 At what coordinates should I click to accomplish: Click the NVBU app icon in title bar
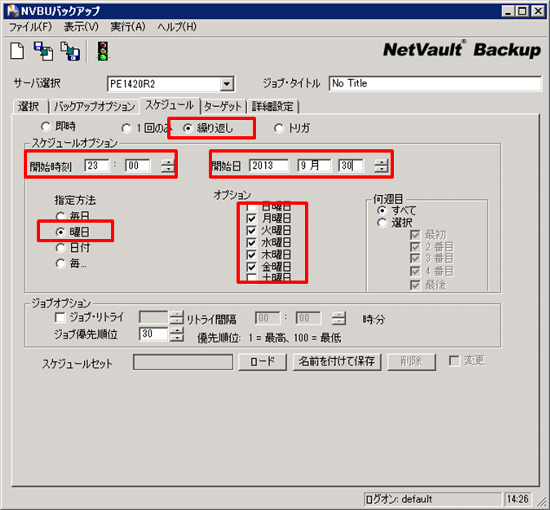[13, 11]
